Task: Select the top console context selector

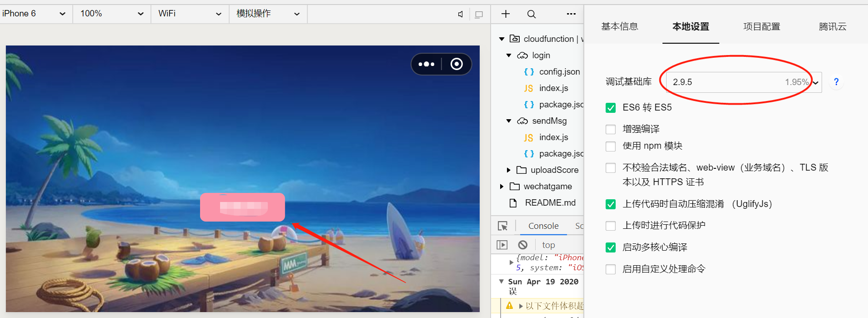Action: coord(548,245)
